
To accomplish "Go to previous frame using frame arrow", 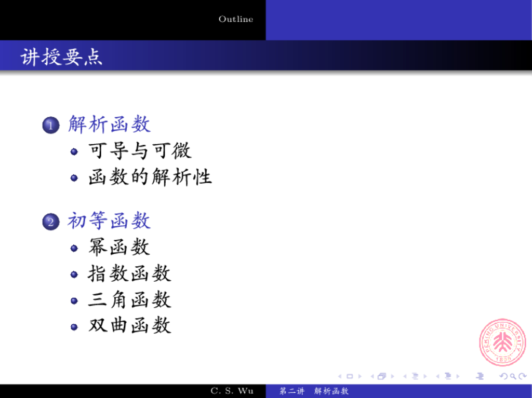I will point(373,376).
